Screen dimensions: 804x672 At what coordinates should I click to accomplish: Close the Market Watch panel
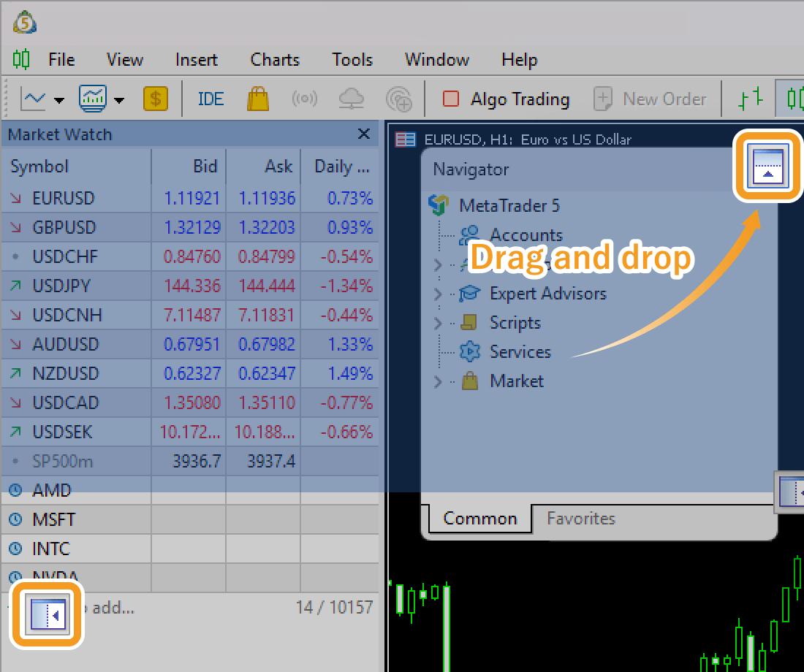pos(363,134)
